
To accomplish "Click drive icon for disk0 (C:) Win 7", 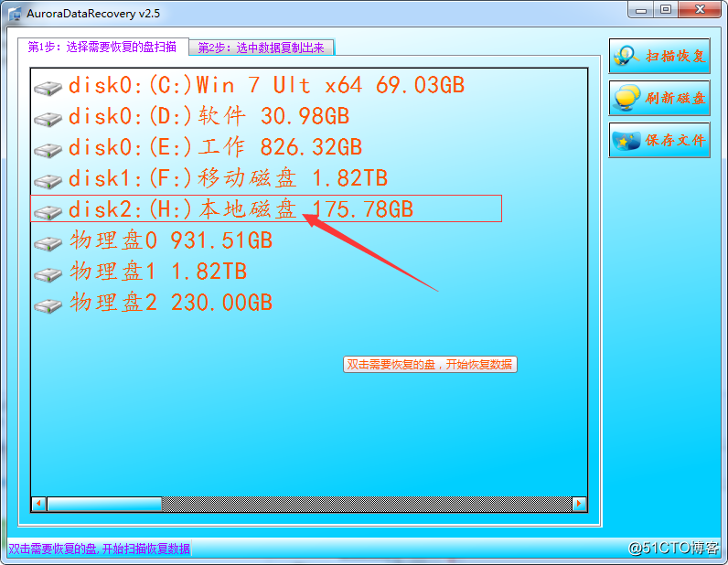I will [48, 87].
